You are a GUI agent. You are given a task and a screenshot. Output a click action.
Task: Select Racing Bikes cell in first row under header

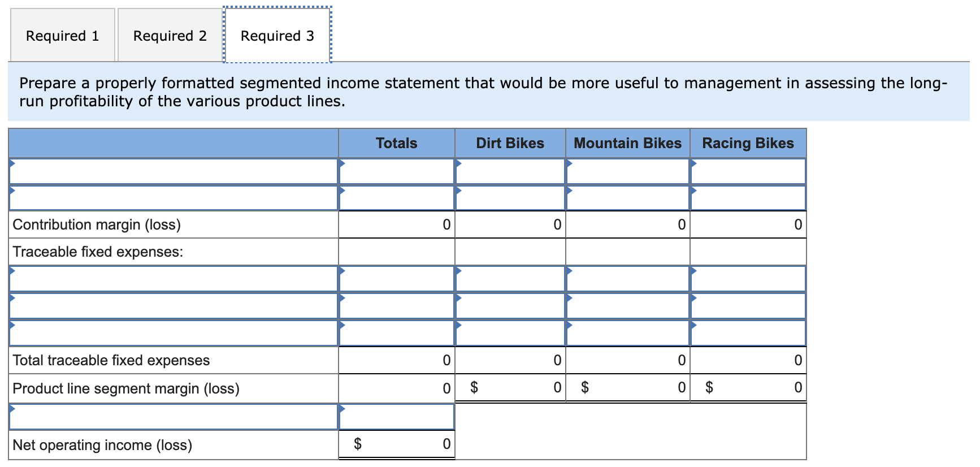click(748, 171)
